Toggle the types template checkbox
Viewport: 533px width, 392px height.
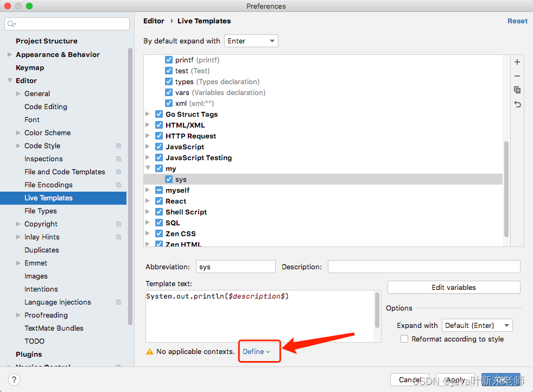coord(169,81)
